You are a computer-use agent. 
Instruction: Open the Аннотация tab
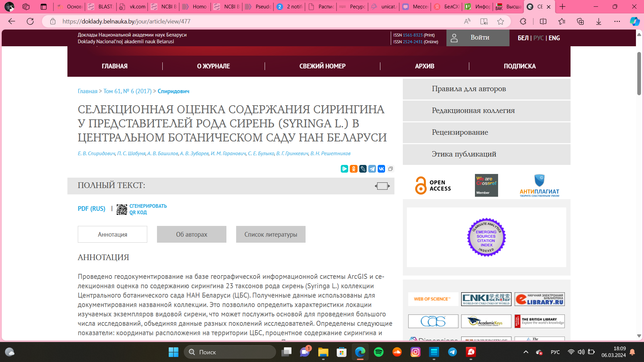tap(112, 234)
